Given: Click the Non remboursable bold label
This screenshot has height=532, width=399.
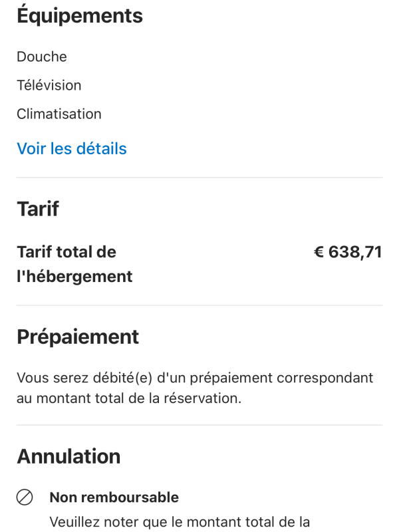Looking at the screenshot, I should click(114, 497).
